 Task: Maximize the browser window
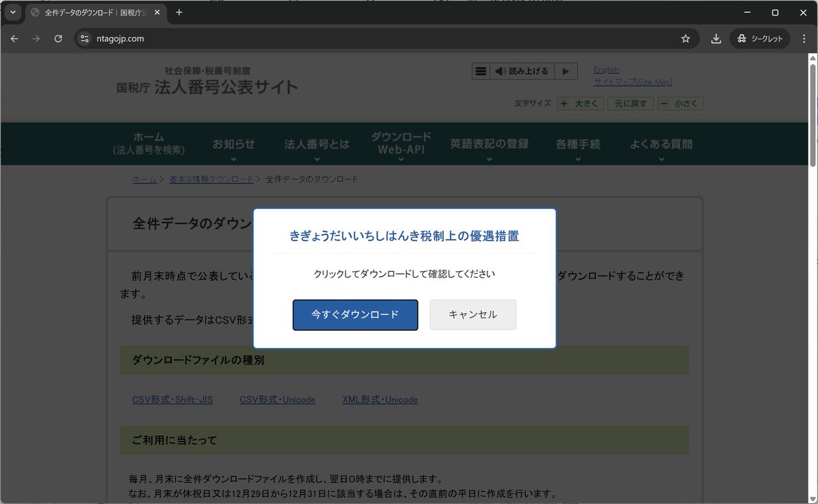pyautogui.click(x=775, y=12)
